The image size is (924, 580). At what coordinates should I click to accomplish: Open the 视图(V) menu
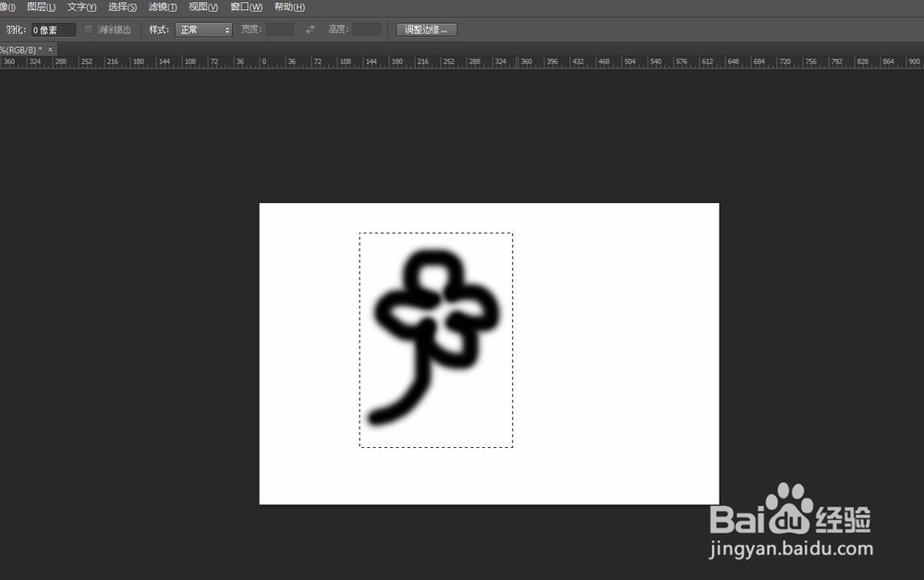tap(203, 7)
